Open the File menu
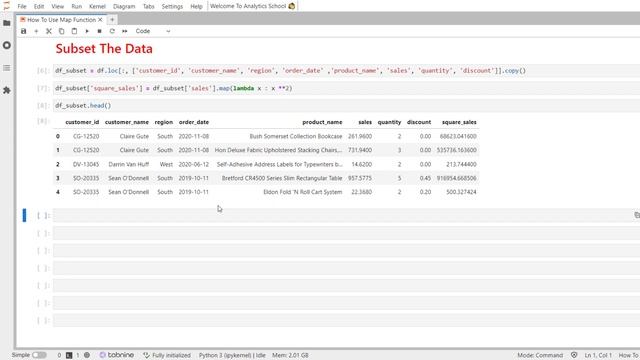Screen dimensions: 640x360 (22, 6)
